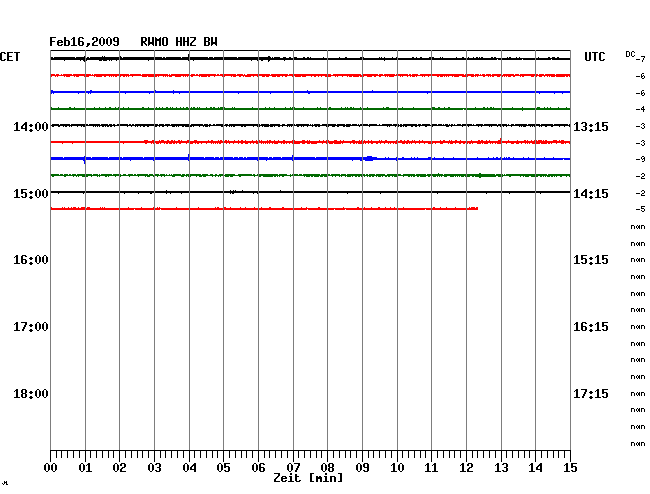Click the 15:15 UTC time label

point(591,260)
